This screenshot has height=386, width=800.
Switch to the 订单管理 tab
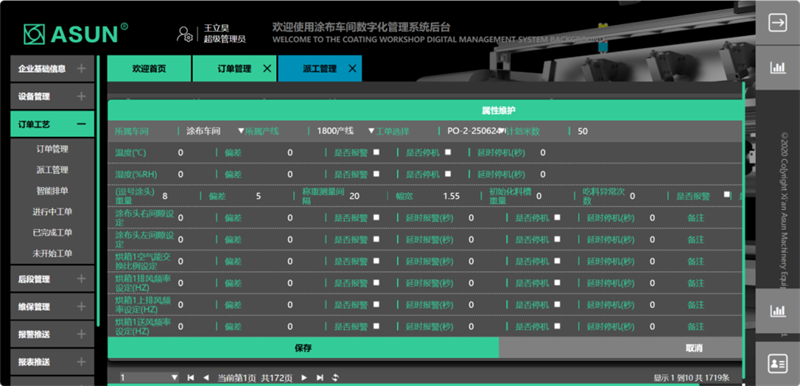point(235,69)
